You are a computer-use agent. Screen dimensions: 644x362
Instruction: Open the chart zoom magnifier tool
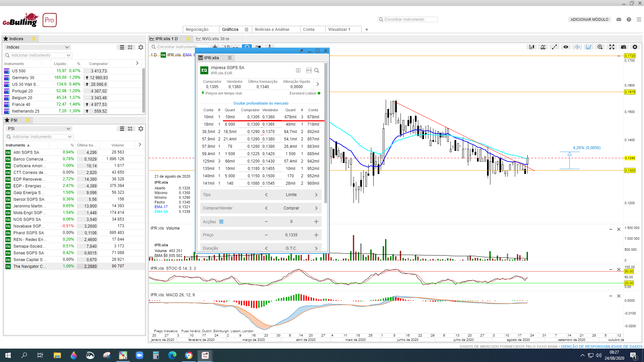[600, 47]
